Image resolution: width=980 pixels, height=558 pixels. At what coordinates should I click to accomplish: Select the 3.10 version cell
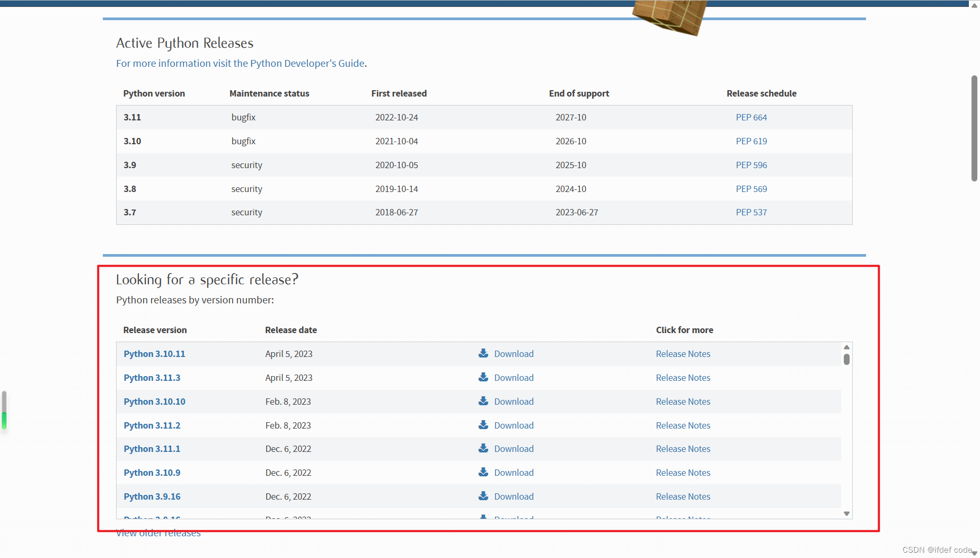pos(132,141)
